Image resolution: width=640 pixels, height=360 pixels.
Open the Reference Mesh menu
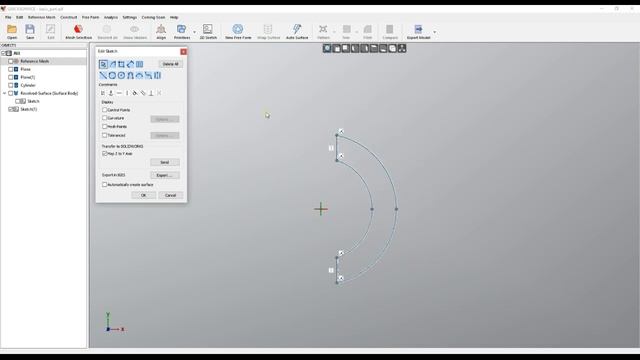click(x=42, y=18)
